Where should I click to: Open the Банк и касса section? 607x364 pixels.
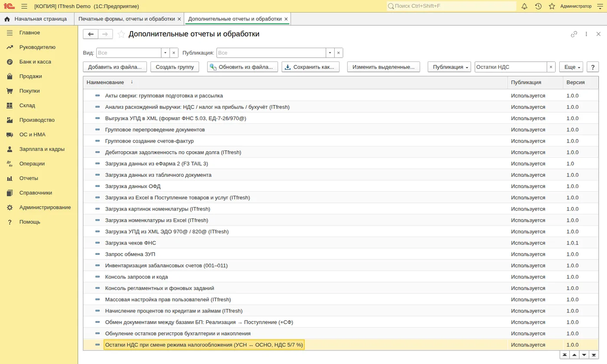(x=35, y=62)
